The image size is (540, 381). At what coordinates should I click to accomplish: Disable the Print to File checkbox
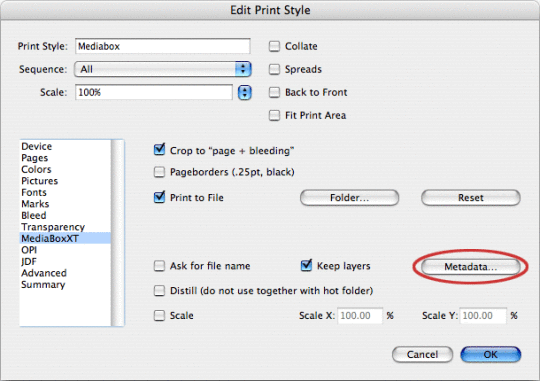pyautogui.click(x=159, y=197)
